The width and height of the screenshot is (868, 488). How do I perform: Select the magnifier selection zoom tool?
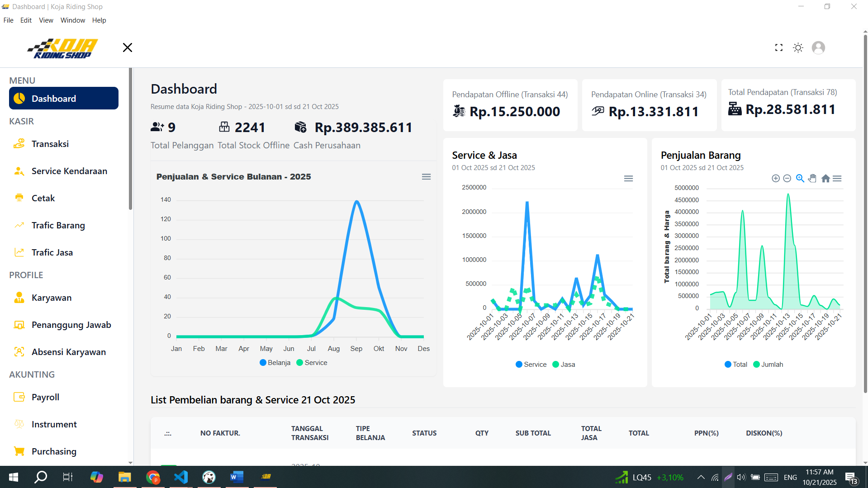800,179
